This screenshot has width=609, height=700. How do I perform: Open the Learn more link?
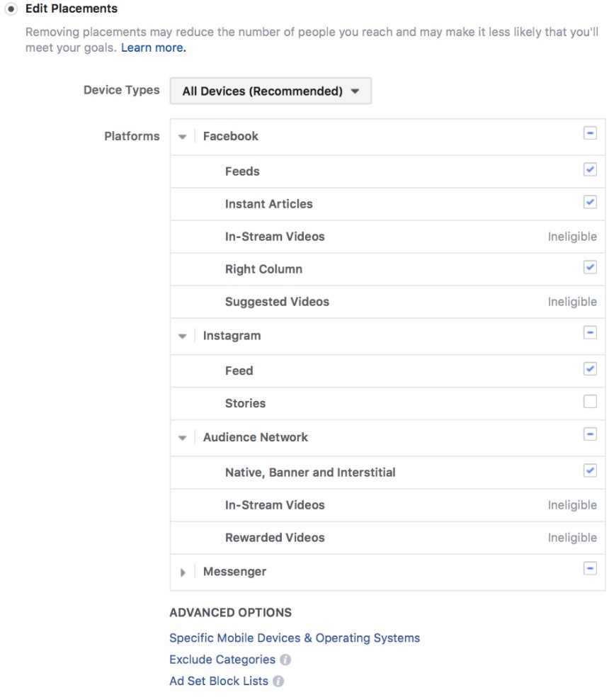point(154,47)
